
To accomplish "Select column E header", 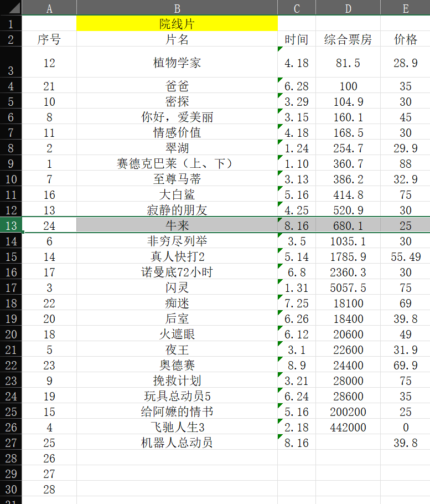I will tap(405, 8).
